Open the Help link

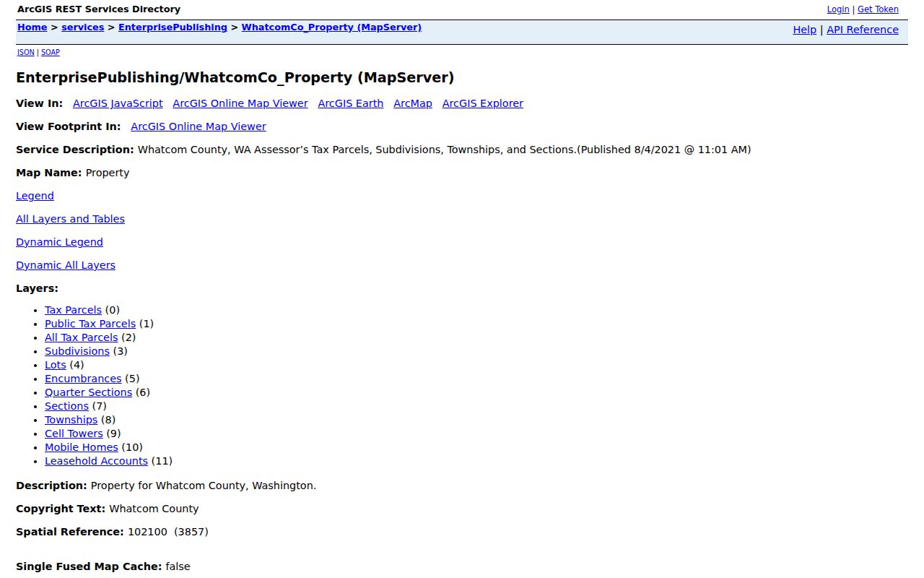804,30
